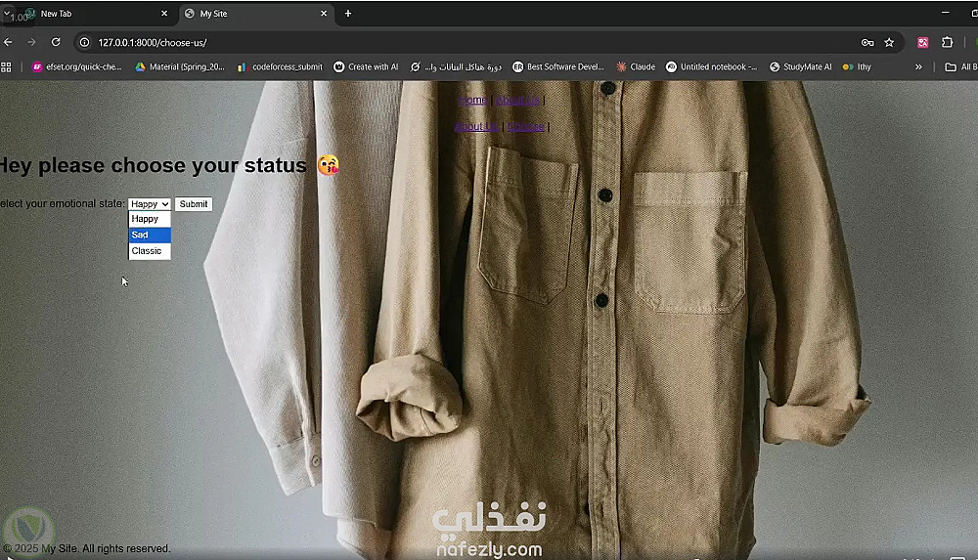Open the Extensions puzzle-piece menu

click(x=947, y=42)
